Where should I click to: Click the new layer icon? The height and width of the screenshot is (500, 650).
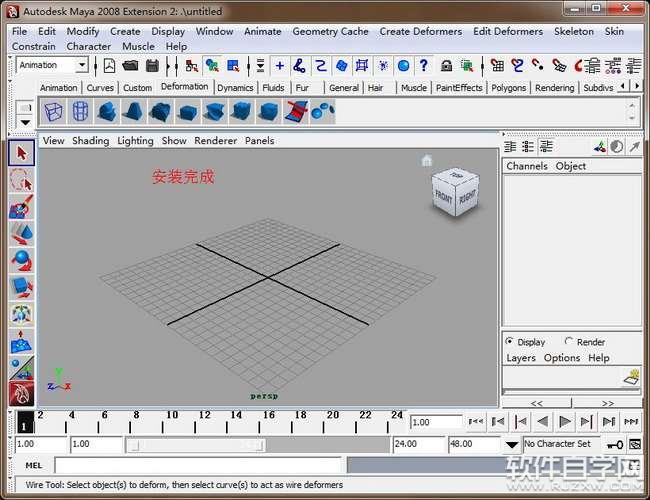pos(632,377)
